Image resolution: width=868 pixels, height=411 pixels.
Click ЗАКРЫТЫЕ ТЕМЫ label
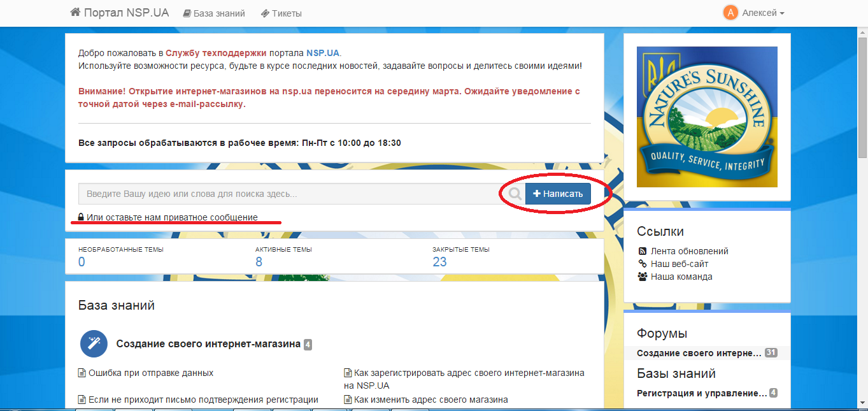click(x=461, y=250)
